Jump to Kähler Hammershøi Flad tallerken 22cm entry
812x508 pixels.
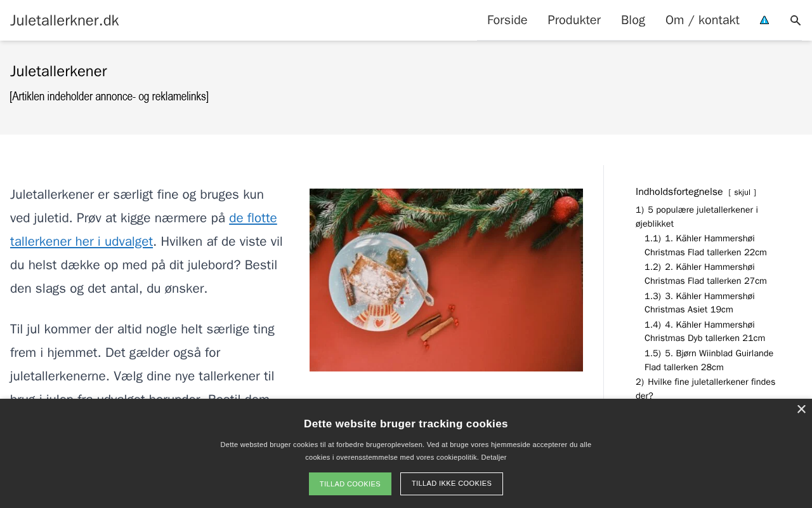point(705,245)
